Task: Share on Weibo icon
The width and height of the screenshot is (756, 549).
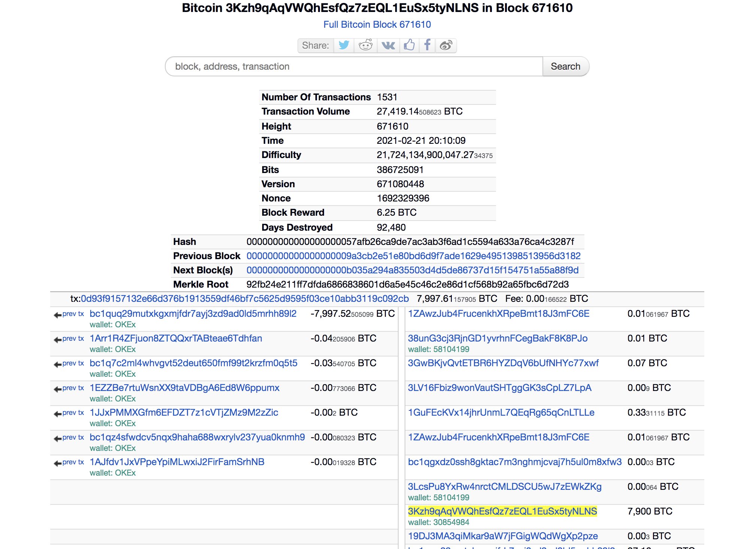Action: click(446, 45)
